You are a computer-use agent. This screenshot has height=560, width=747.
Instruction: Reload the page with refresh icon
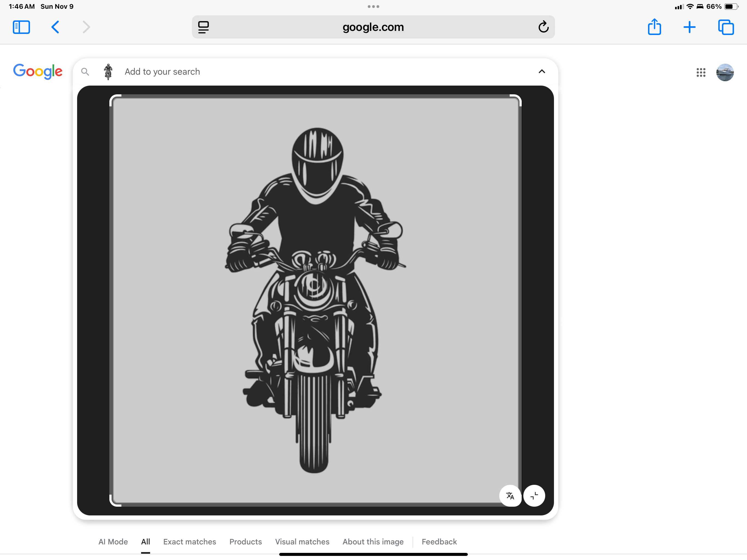click(543, 27)
